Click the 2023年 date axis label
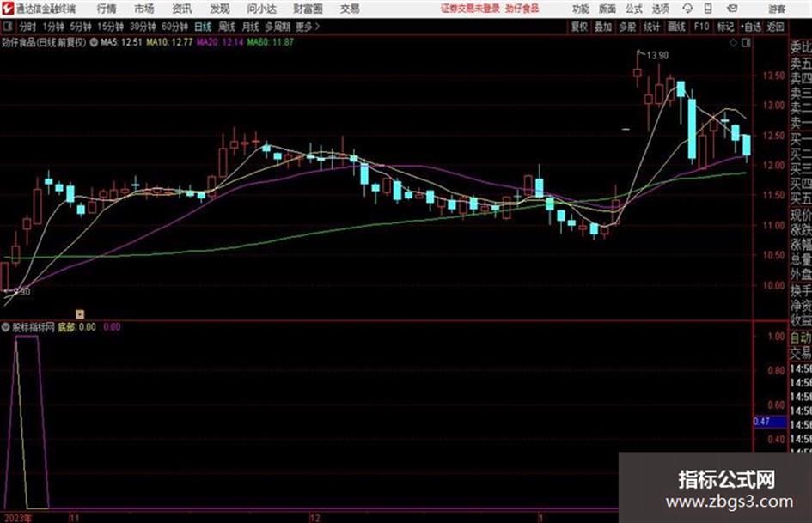Screen dimensions: 812x523 [18, 518]
